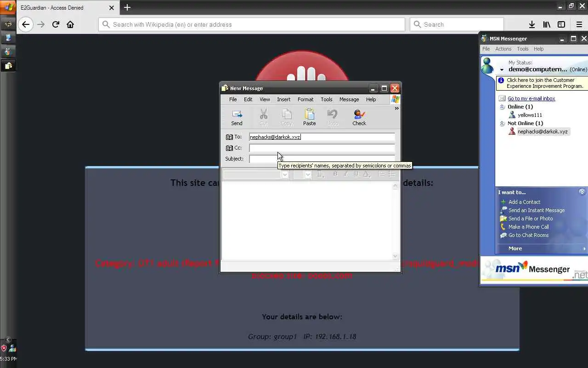Click MSN Messenger display picture icon
This screenshot has height=368, width=588.
487,66
